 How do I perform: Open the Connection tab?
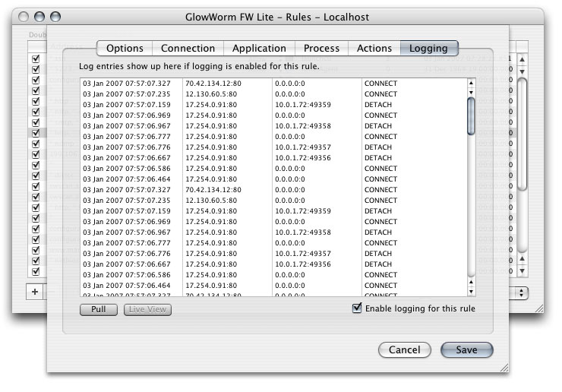tap(188, 48)
